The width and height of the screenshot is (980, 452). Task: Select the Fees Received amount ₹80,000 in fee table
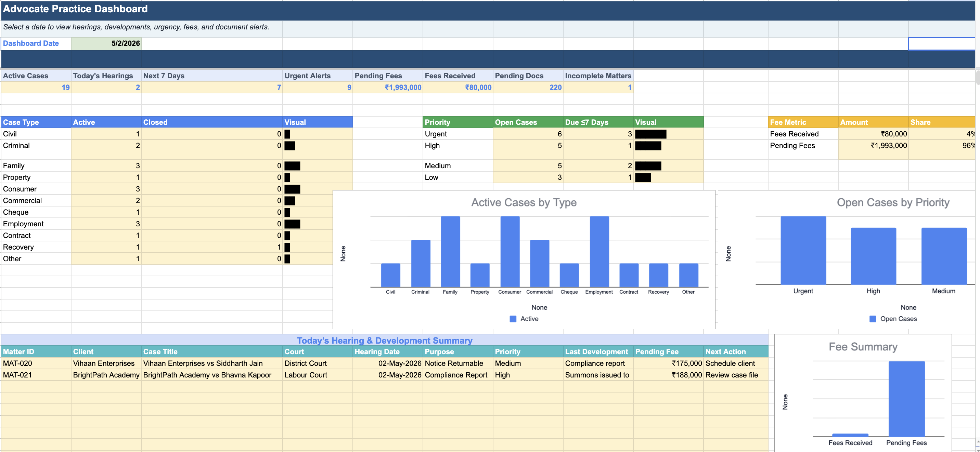coord(873,134)
